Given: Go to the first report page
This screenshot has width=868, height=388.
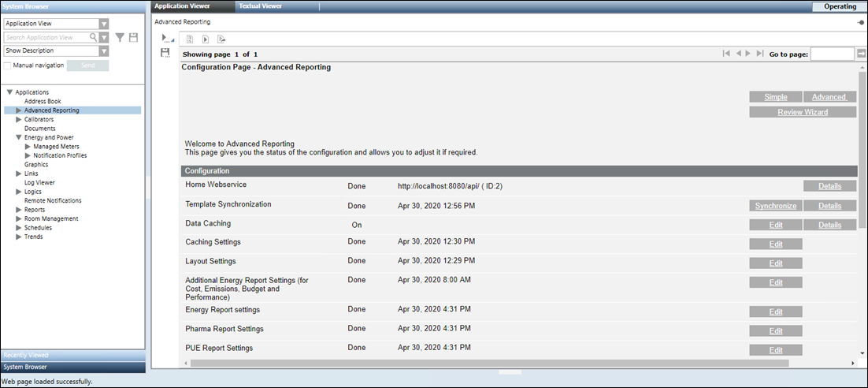Looking at the screenshot, I should 725,54.
